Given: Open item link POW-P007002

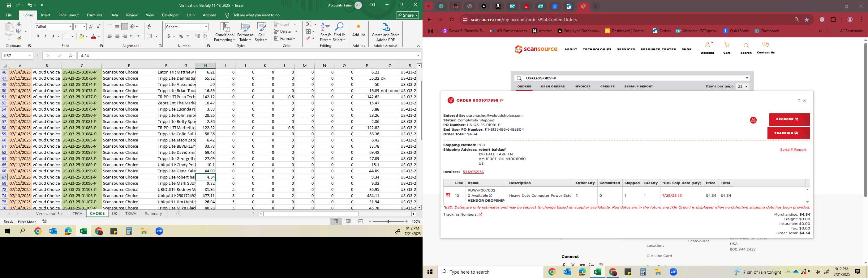Looking at the screenshot, I should [481, 191].
